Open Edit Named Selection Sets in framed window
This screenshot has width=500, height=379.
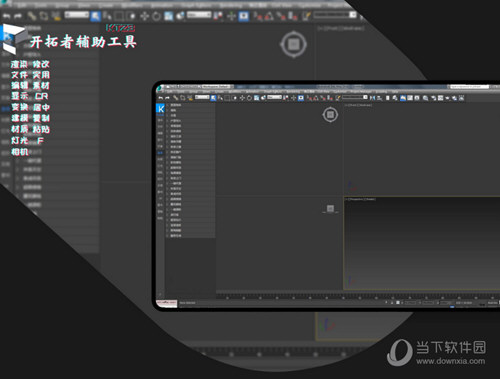point(338,98)
